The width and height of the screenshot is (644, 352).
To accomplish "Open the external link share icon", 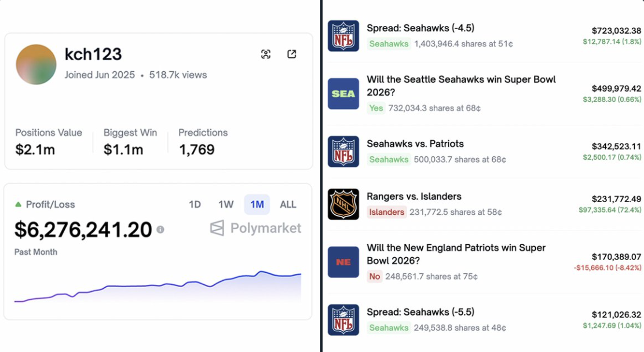I will (x=292, y=54).
